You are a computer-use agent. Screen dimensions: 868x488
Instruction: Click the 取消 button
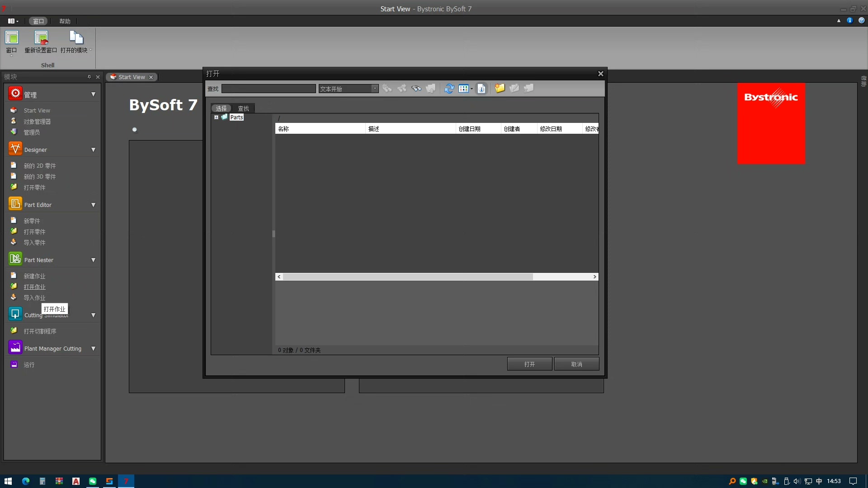pos(576,364)
